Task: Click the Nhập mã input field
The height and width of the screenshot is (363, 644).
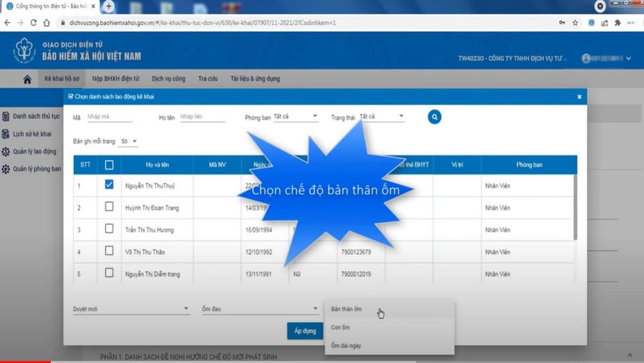Action: pos(110,117)
